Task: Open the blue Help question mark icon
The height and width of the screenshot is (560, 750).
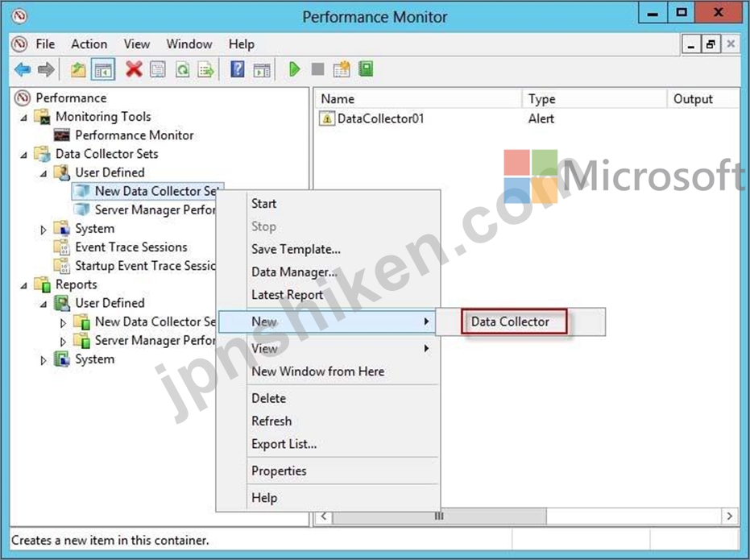Action: click(237, 69)
